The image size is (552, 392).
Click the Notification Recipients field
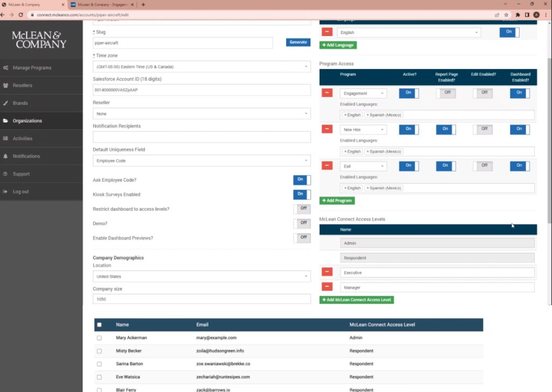(202, 137)
